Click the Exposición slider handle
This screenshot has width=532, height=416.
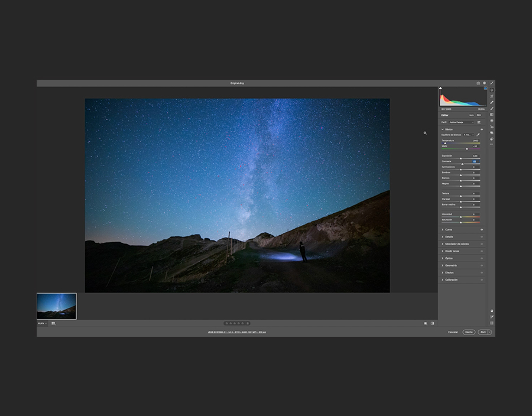pyautogui.click(x=460, y=158)
